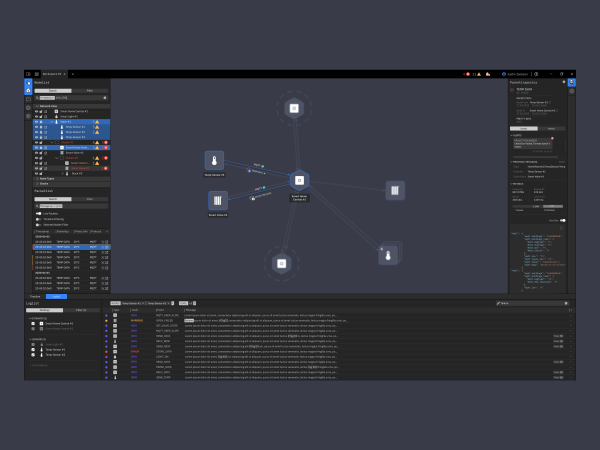Toggle the Raw Data switch in inspector
Screen dimensions: 600x450
[562, 220]
